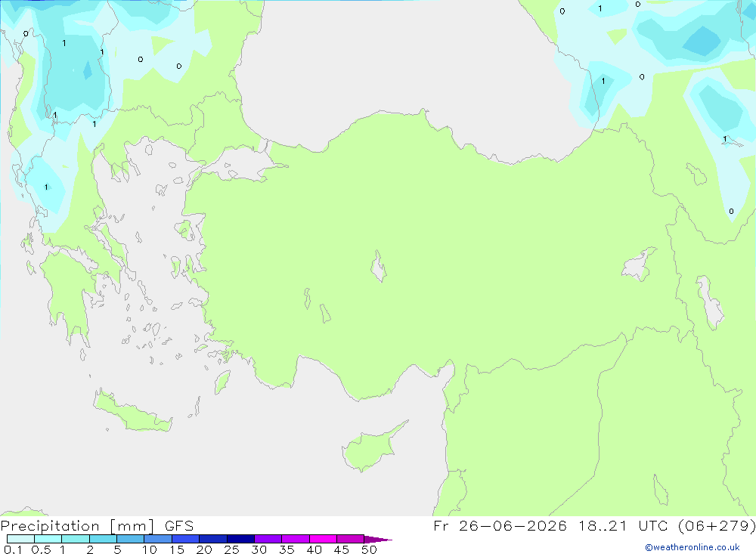
Task: Pick the 1–2 mm cyan legend swatch
Action: point(76,539)
